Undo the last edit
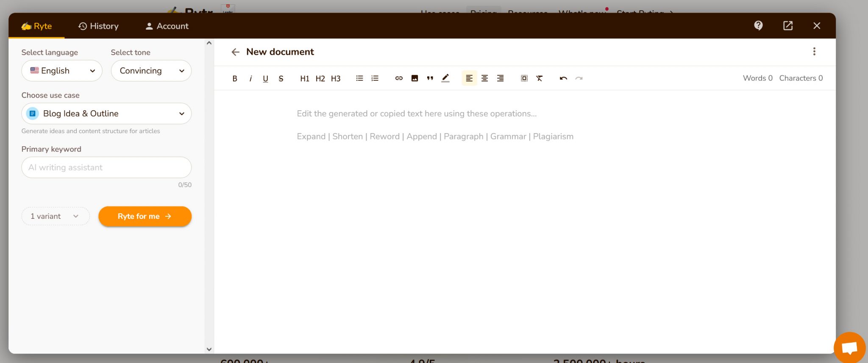This screenshot has height=363, width=868. [563, 78]
